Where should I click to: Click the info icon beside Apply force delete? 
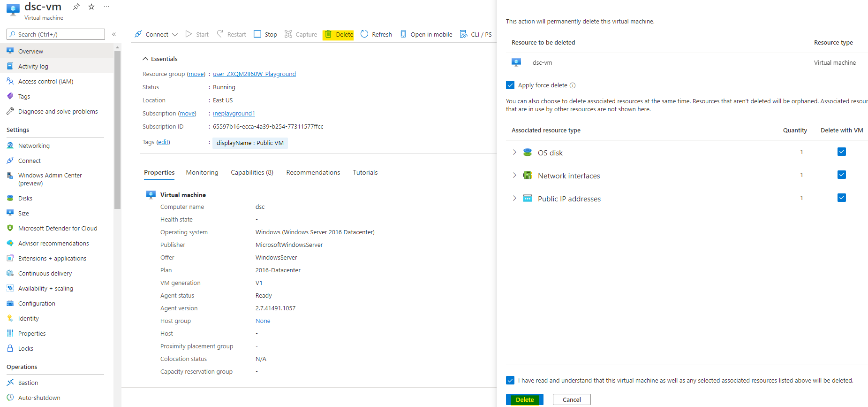(x=573, y=85)
